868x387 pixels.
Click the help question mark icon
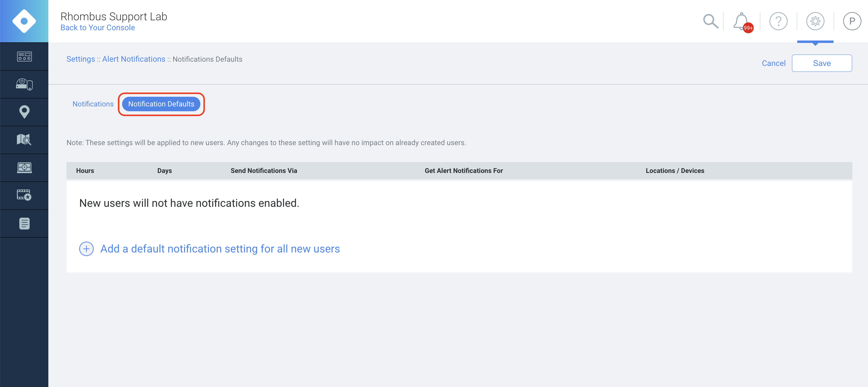pyautogui.click(x=778, y=21)
